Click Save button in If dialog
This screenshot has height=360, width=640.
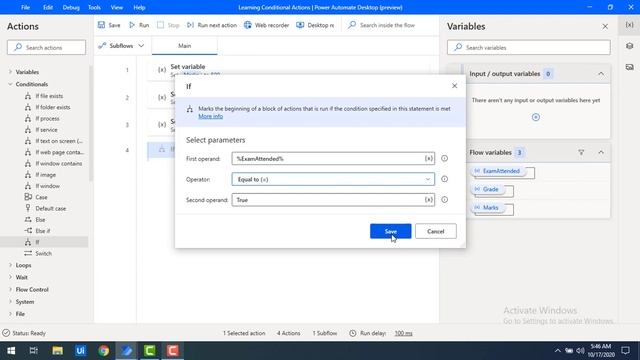click(391, 231)
